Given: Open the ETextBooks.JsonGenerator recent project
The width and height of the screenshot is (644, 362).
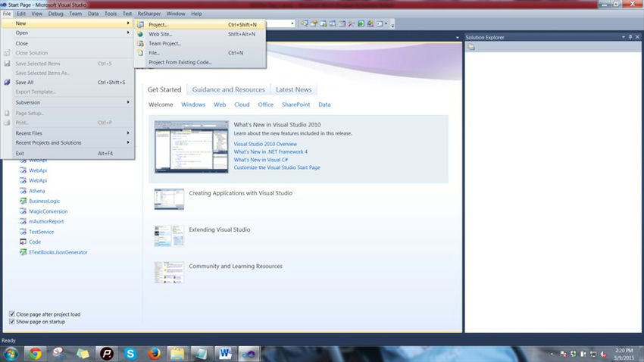Looking at the screenshot, I should pyautogui.click(x=58, y=252).
